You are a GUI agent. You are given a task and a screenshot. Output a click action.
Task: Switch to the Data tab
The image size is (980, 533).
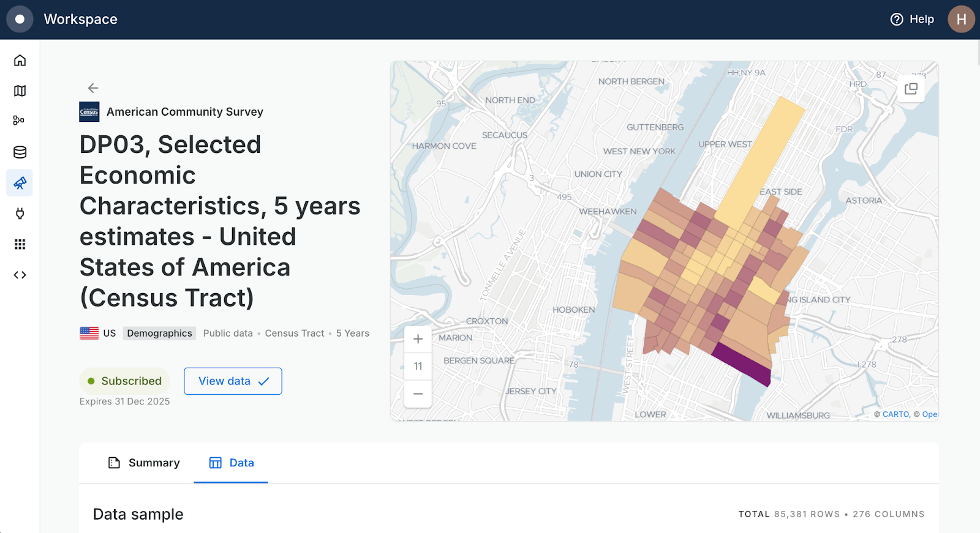pos(232,463)
